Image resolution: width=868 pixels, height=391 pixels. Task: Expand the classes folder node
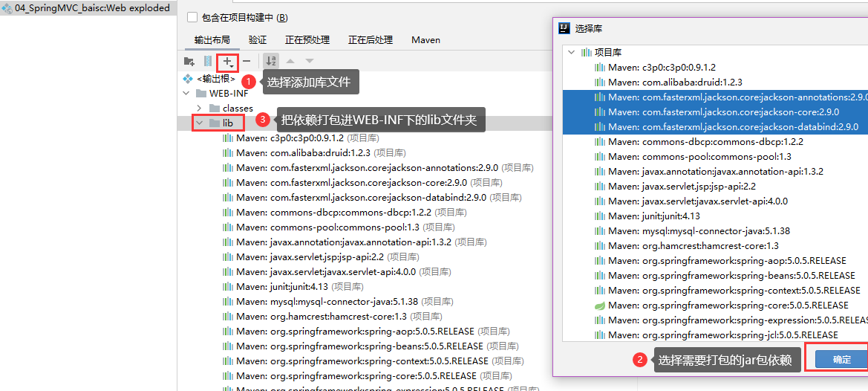pyautogui.click(x=199, y=109)
